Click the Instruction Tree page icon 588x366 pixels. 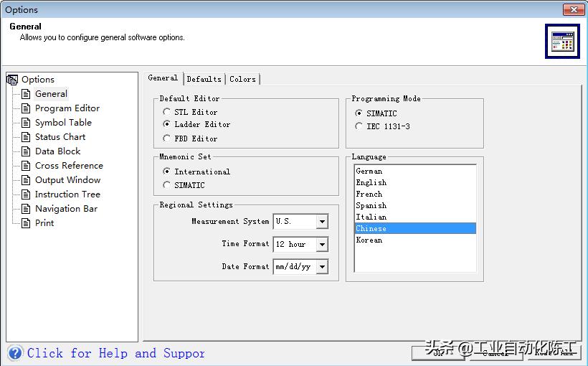[x=26, y=194]
